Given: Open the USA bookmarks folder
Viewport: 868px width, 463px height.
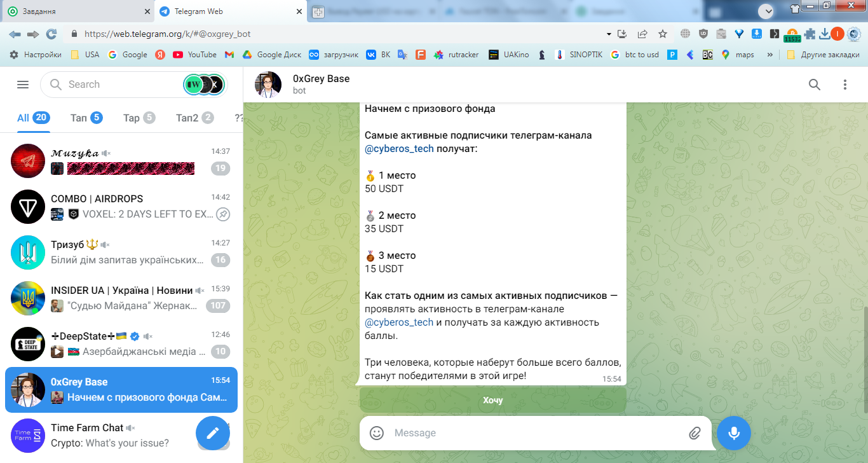Looking at the screenshot, I should [x=85, y=55].
